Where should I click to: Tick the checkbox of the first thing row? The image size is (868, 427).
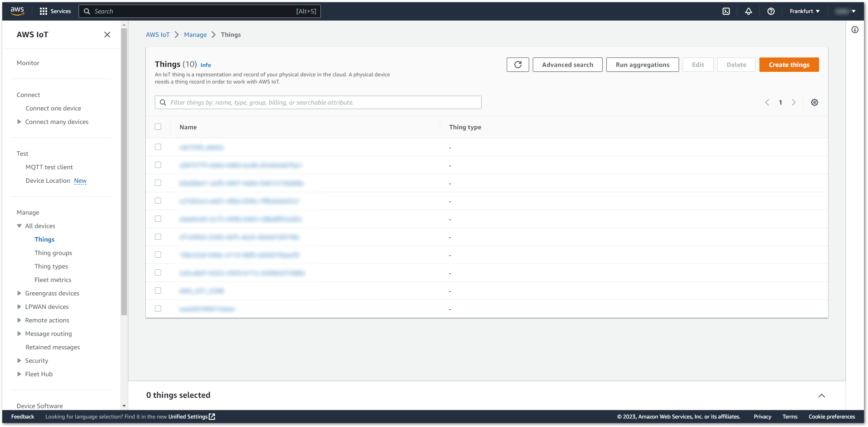pyautogui.click(x=158, y=147)
